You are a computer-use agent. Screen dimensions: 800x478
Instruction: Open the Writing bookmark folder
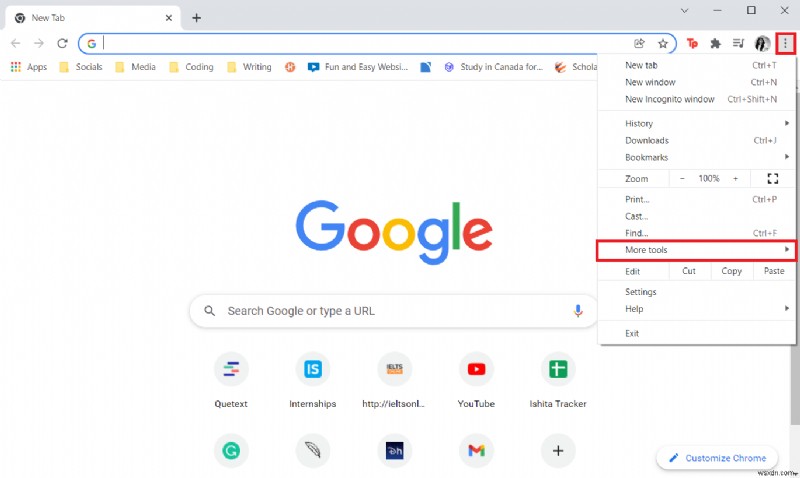coord(249,67)
